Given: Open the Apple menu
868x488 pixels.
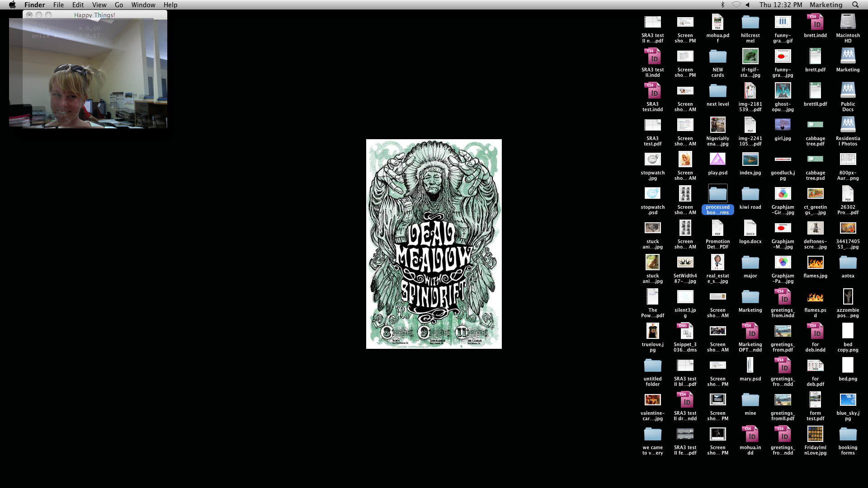Looking at the screenshot, I should pyautogui.click(x=12, y=5).
